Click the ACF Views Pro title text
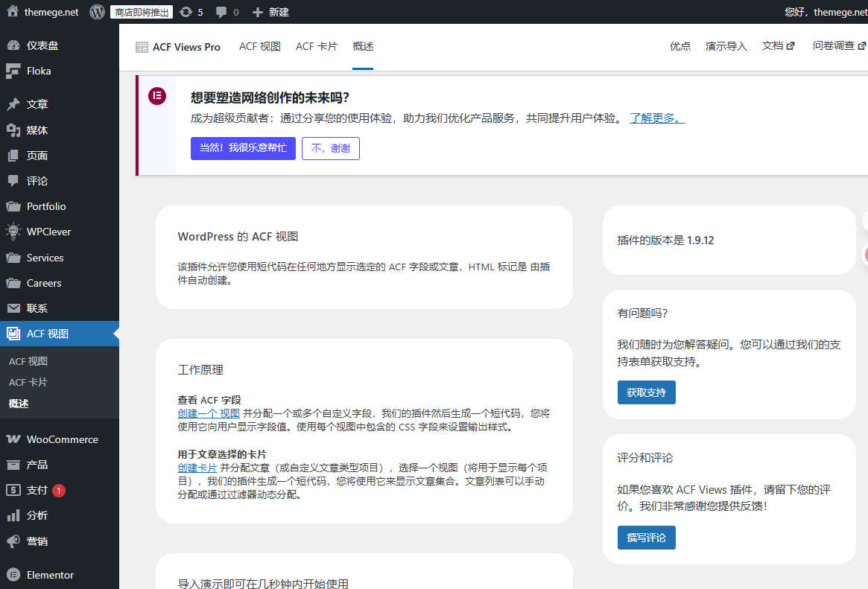This screenshot has width=868, height=589. pos(186,47)
